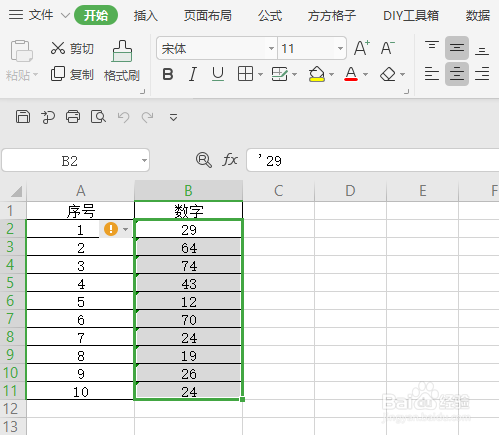Image resolution: width=499 pixels, height=435 pixels.
Task: Apply fill color bucket icon
Action: pyautogui.click(x=317, y=74)
